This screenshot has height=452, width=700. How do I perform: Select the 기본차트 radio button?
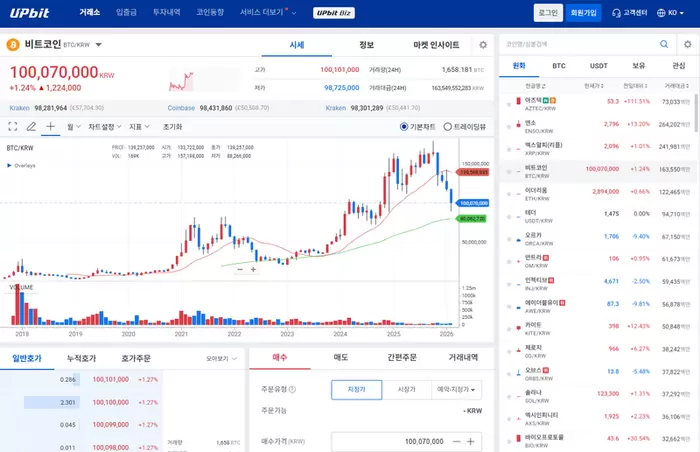(x=404, y=127)
